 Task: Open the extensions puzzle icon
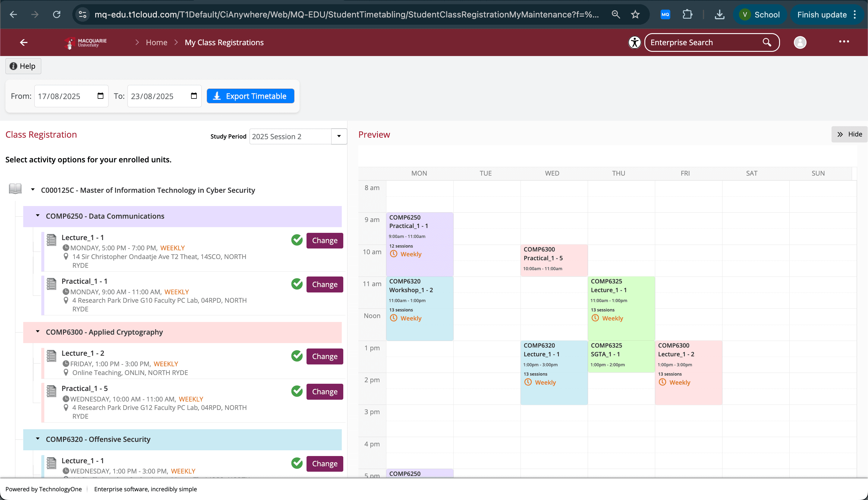(x=687, y=14)
